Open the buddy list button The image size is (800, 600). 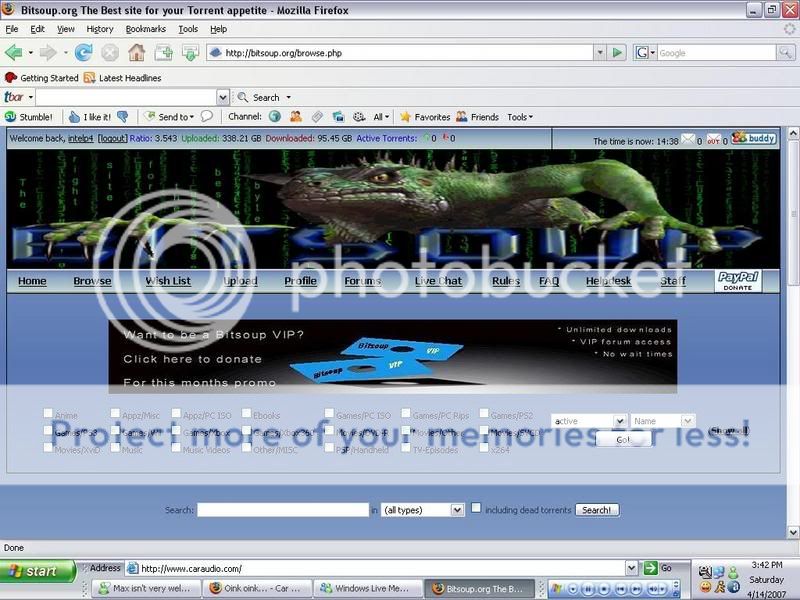point(754,138)
